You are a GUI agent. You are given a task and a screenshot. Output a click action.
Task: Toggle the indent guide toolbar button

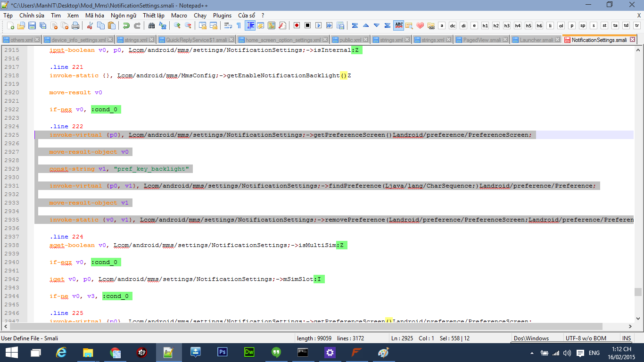tap(250, 25)
